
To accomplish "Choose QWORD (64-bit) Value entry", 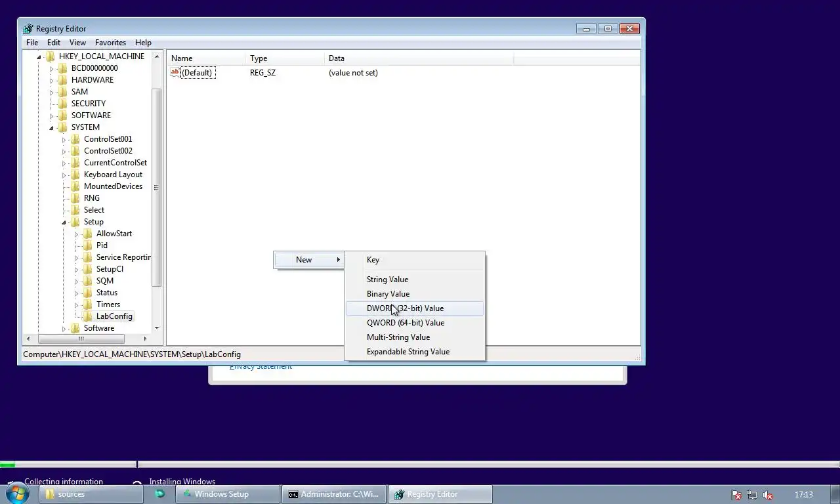I will (x=415, y=323).
